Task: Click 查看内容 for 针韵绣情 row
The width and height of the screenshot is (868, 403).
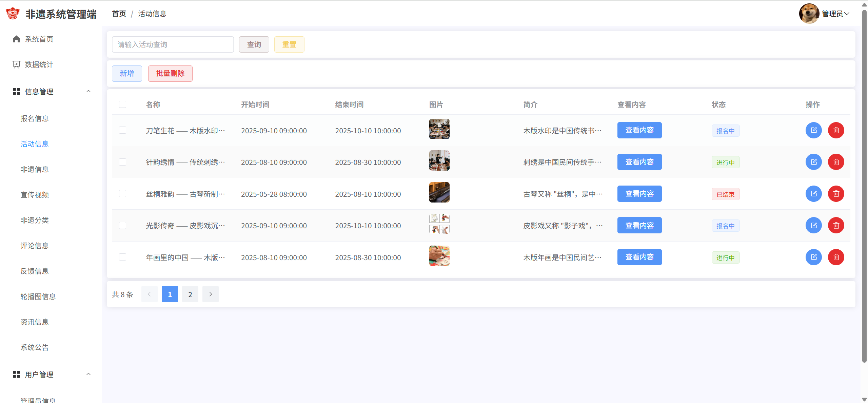Action: (x=639, y=162)
